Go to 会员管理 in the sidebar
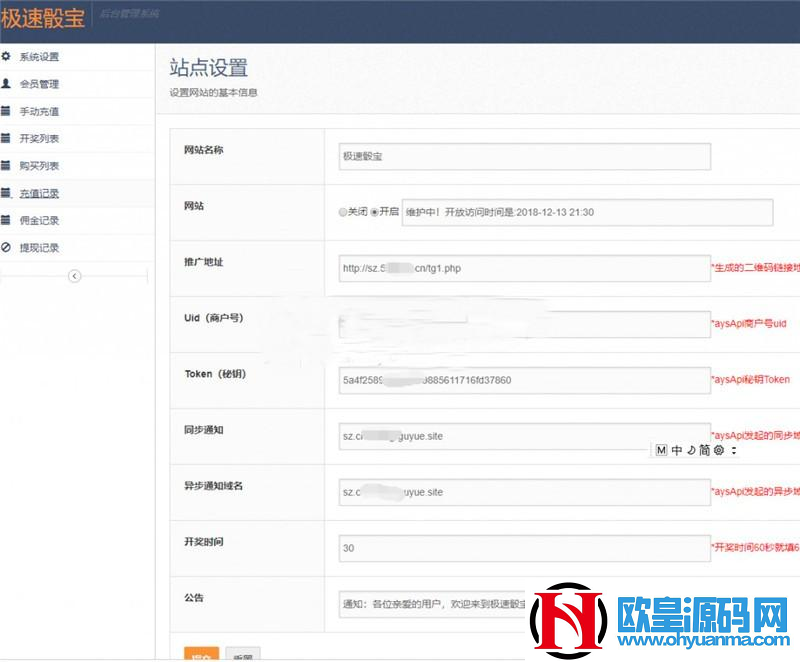Viewport: 800px width, 662px height. (39, 84)
